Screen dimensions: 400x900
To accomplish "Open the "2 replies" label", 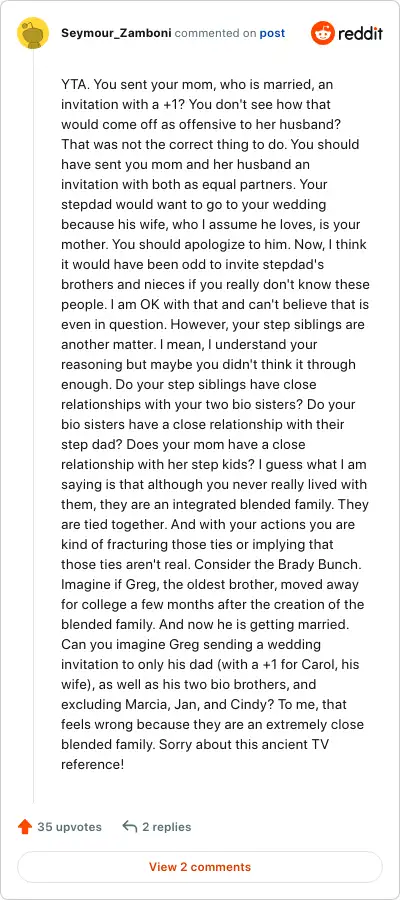I will [x=166, y=827].
